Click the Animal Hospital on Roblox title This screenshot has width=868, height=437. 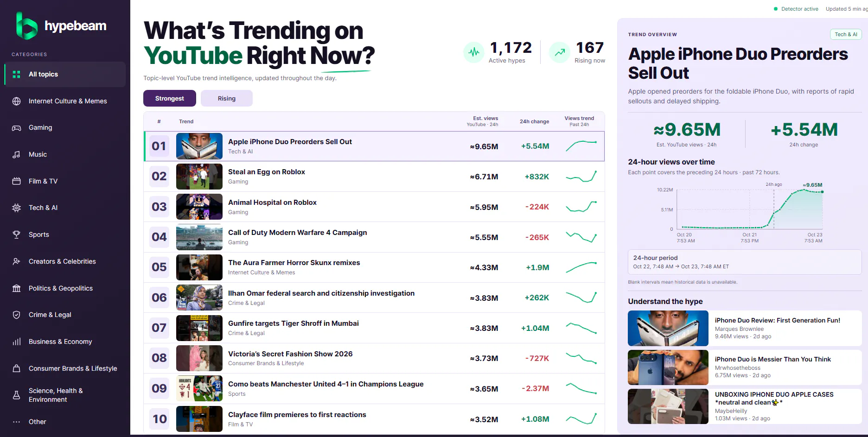tap(272, 203)
